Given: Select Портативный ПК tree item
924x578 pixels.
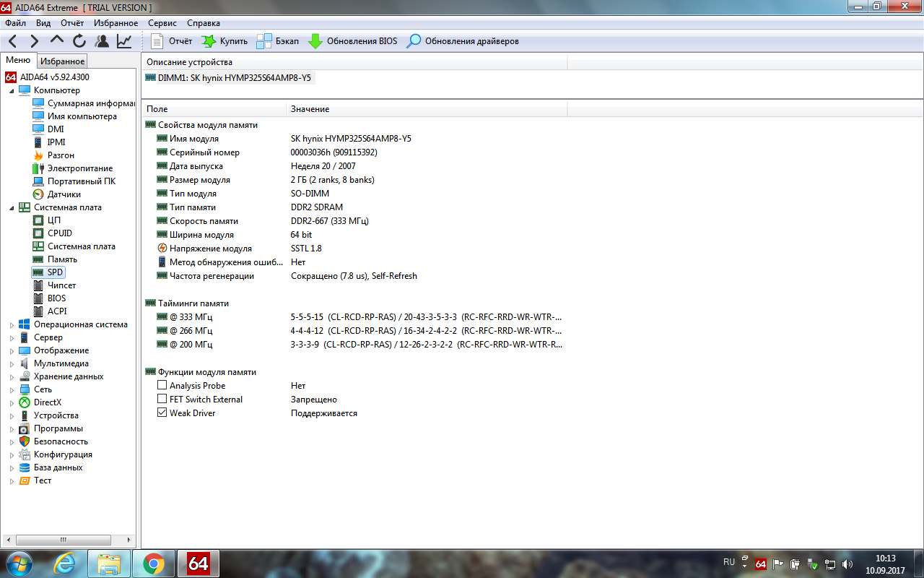Looking at the screenshot, I should click(74, 181).
